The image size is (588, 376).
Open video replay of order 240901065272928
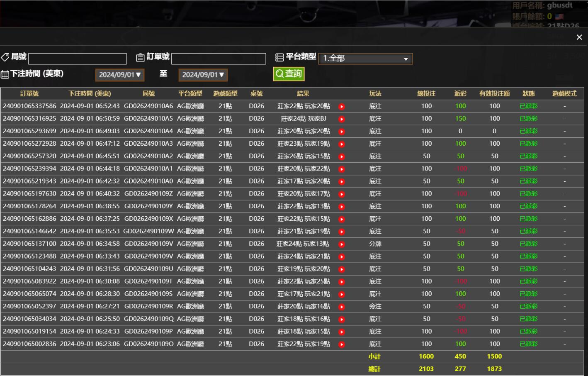pyautogui.click(x=342, y=144)
